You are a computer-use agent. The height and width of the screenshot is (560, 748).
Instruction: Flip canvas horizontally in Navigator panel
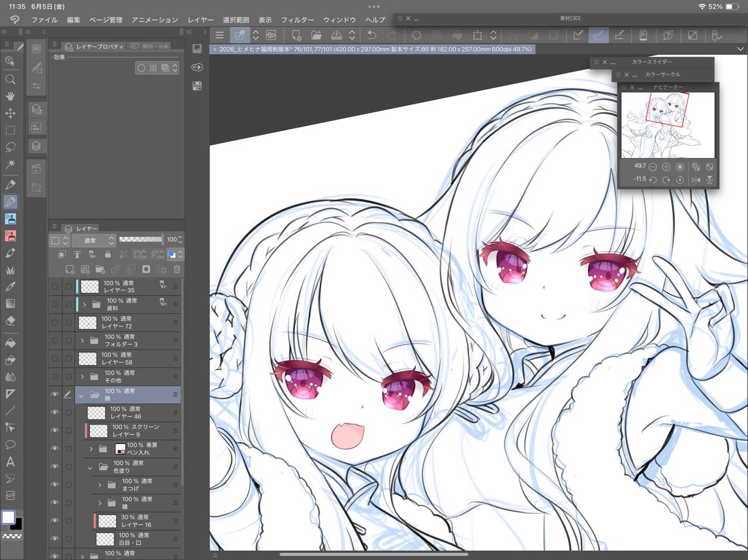pyautogui.click(x=696, y=180)
